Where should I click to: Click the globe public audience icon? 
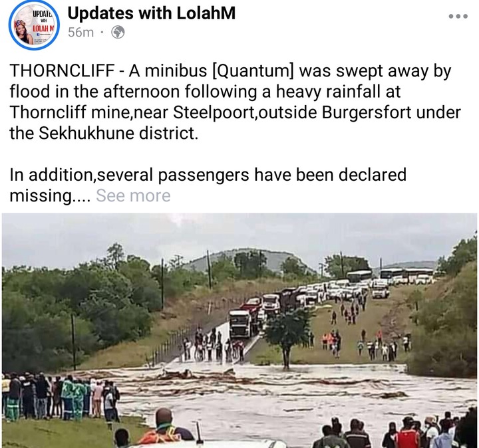[x=118, y=32]
